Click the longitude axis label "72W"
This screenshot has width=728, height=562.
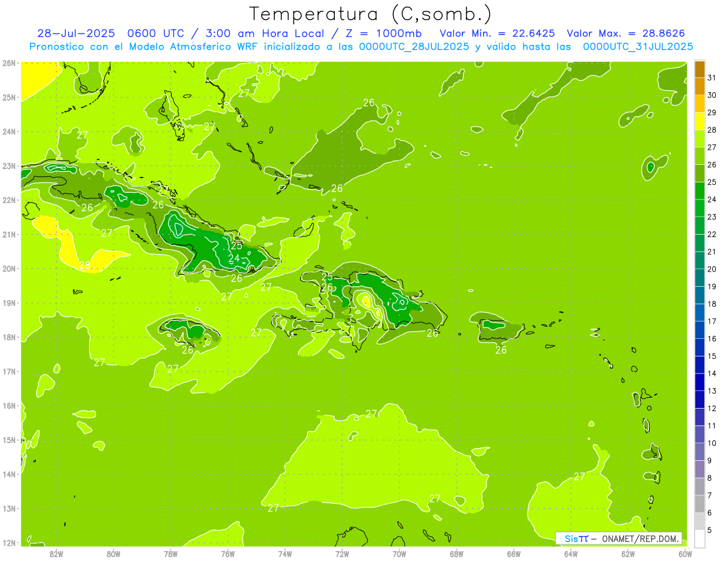click(342, 553)
